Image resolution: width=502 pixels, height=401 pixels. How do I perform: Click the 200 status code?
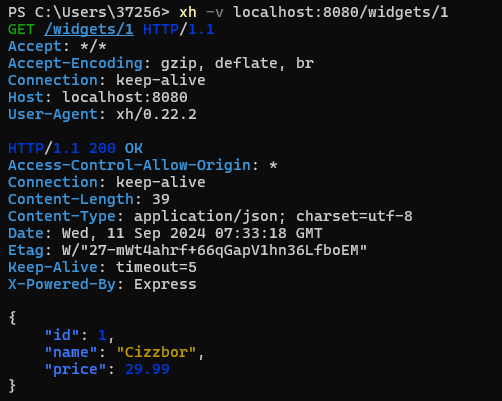[102, 148]
